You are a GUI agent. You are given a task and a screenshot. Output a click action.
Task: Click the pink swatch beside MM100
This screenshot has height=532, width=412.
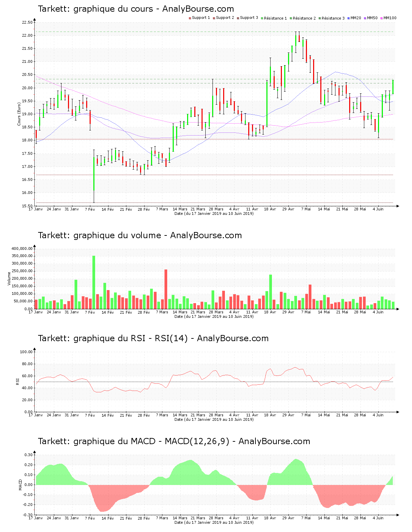point(381,18)
